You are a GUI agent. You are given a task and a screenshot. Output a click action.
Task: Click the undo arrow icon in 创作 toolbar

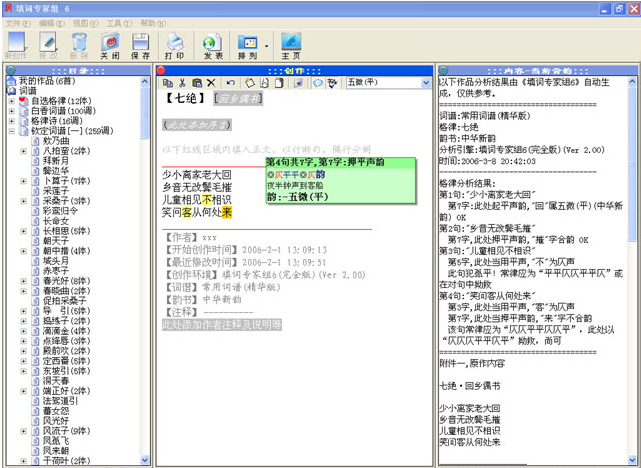click(x=231, y=83)
